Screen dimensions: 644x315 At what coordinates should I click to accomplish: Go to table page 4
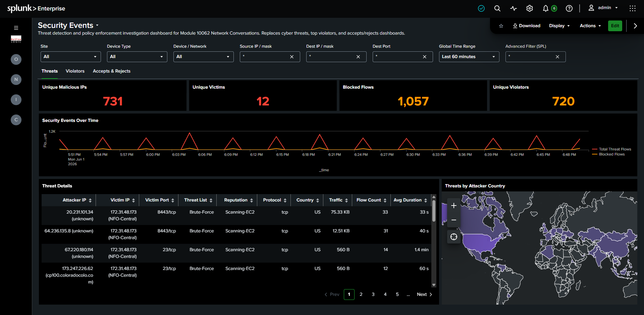tap(385, 295)
